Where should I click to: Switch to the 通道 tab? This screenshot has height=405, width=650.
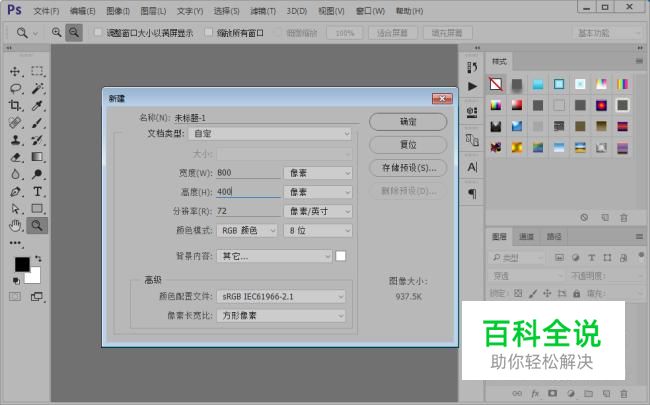526,236
